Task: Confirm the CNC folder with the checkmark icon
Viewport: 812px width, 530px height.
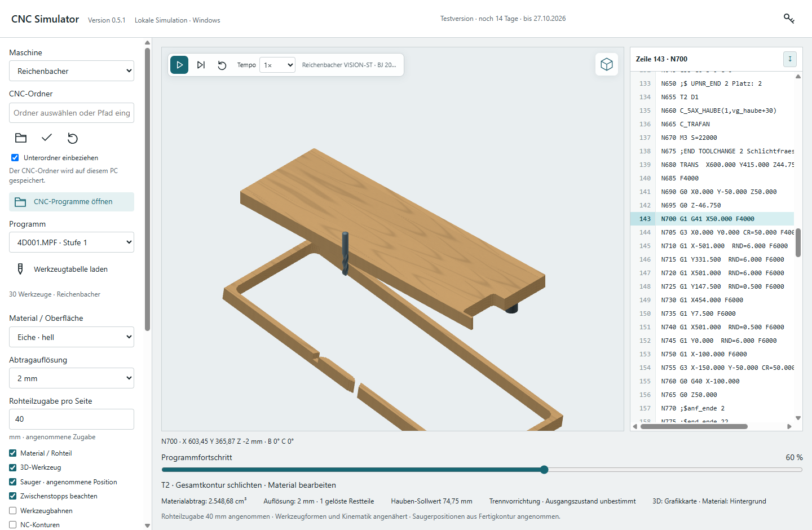Action: pos(47,138)
